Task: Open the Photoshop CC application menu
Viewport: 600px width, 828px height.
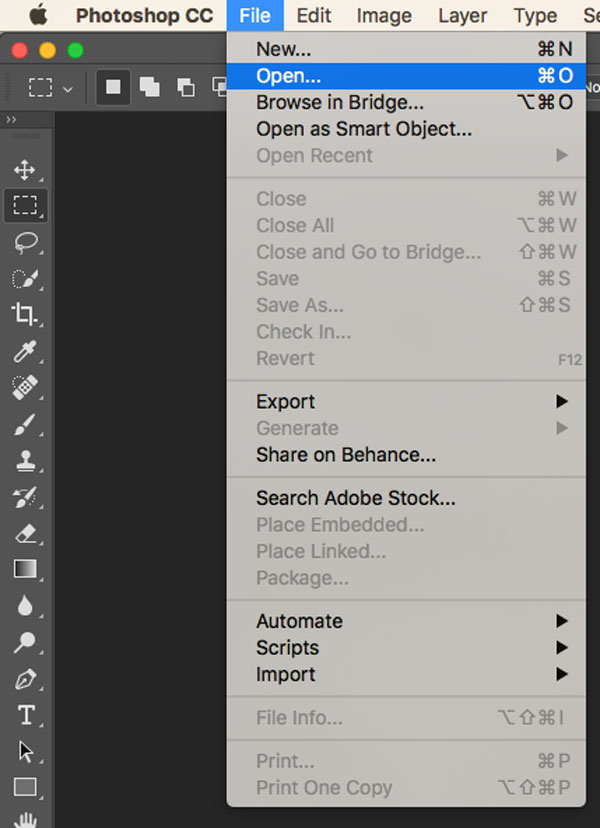Action: pyautogui.click(x=144, y=16)
